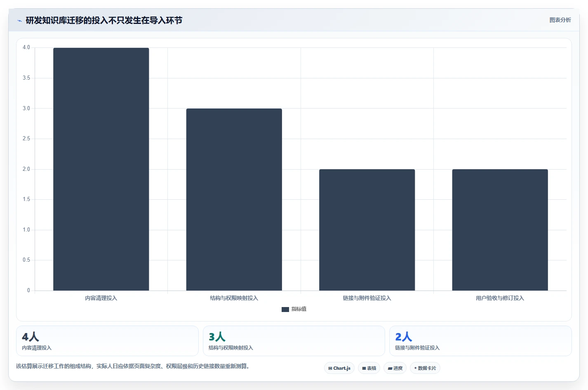Click the 链接与附件验证投入 x-axis label
The image size is (588, 390).
(x=367, y=298)
